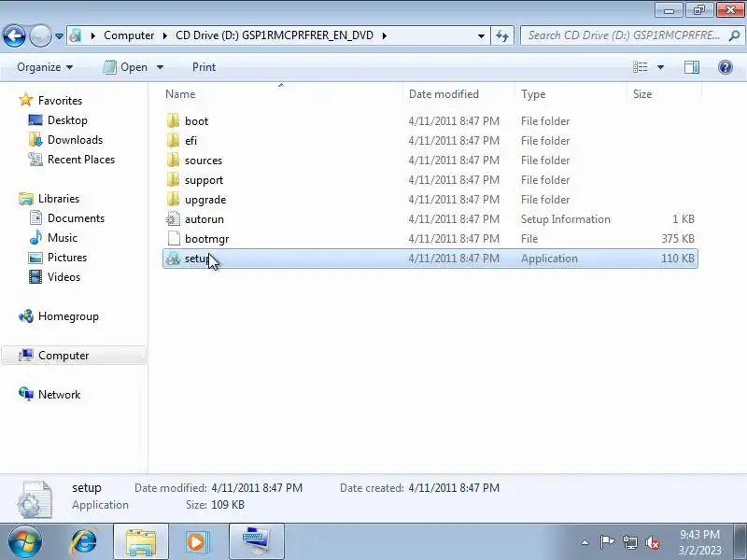Sort by Type column header

click(x=571, y=94)
